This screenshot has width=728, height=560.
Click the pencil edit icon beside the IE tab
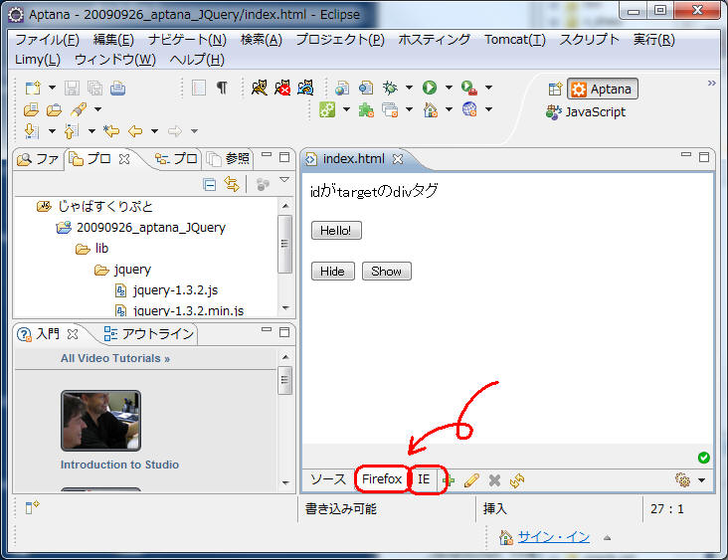click(471, 479)
